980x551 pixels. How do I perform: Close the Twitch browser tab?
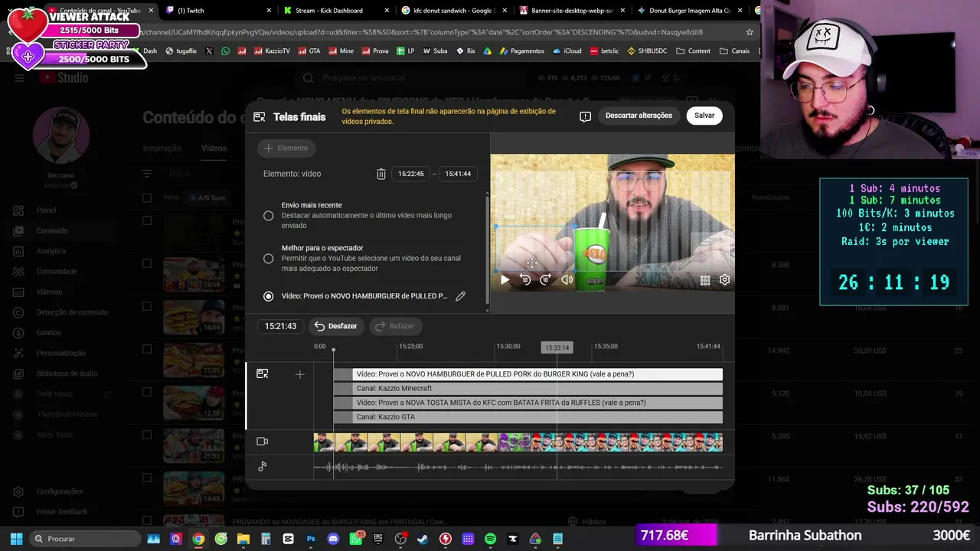(x=269, y=11)
